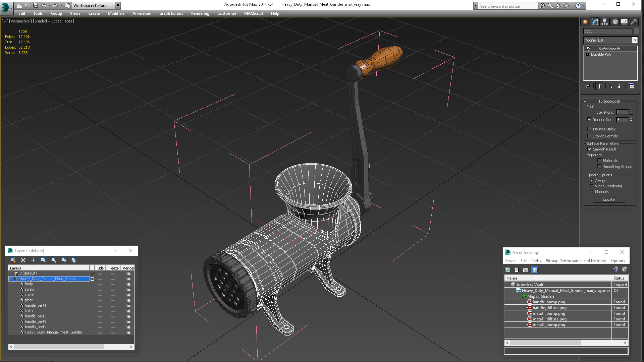
Task: Click the object color swatch beside body
Action: 636,31
